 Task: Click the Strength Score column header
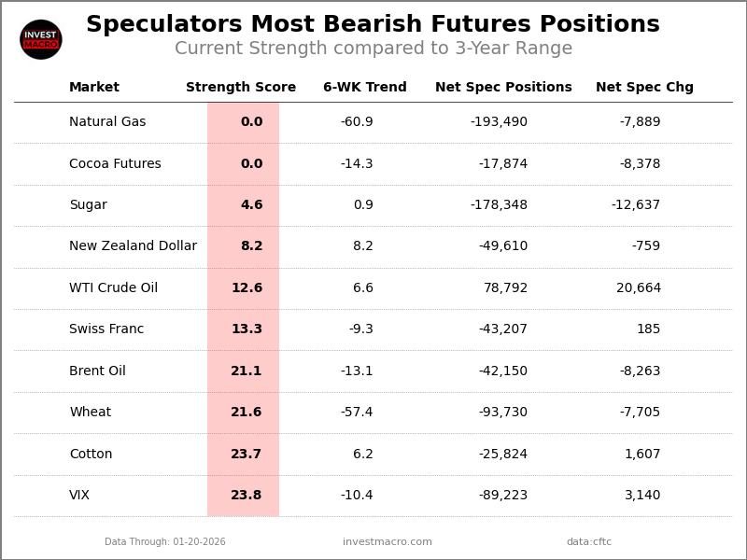tap(241, 88)
